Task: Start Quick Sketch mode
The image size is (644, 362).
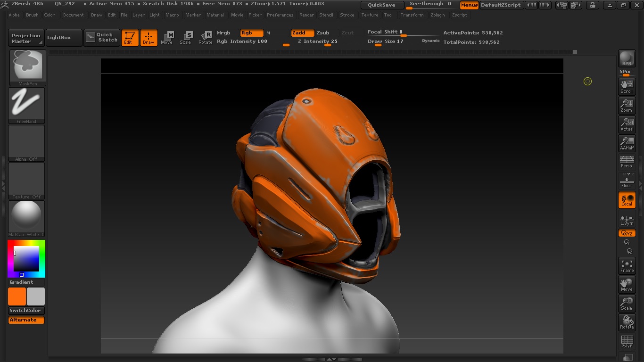Action: 102,38
